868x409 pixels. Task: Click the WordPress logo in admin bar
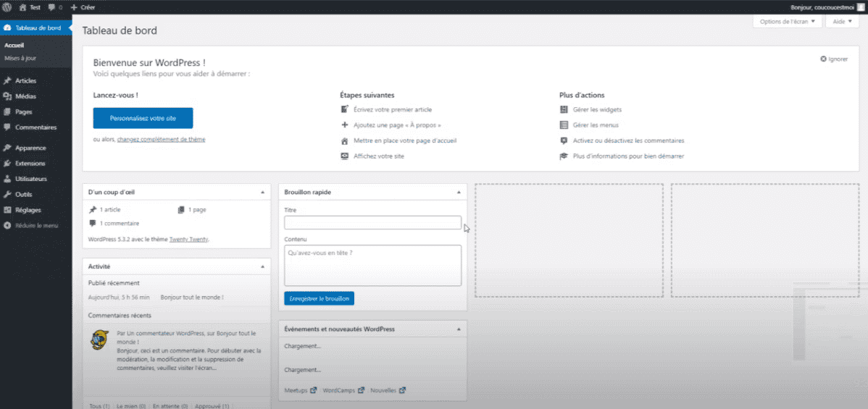[7, 7]
